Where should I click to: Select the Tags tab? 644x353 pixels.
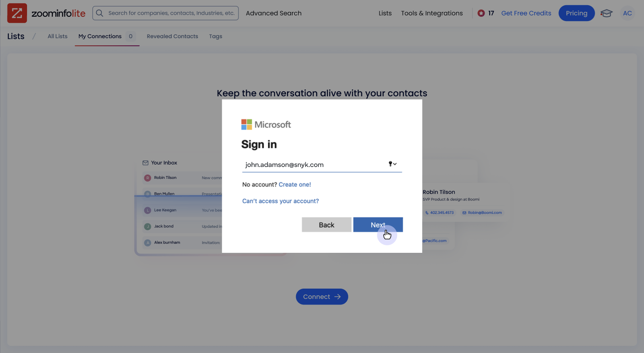pyautogui.click(x=215, y=36)
